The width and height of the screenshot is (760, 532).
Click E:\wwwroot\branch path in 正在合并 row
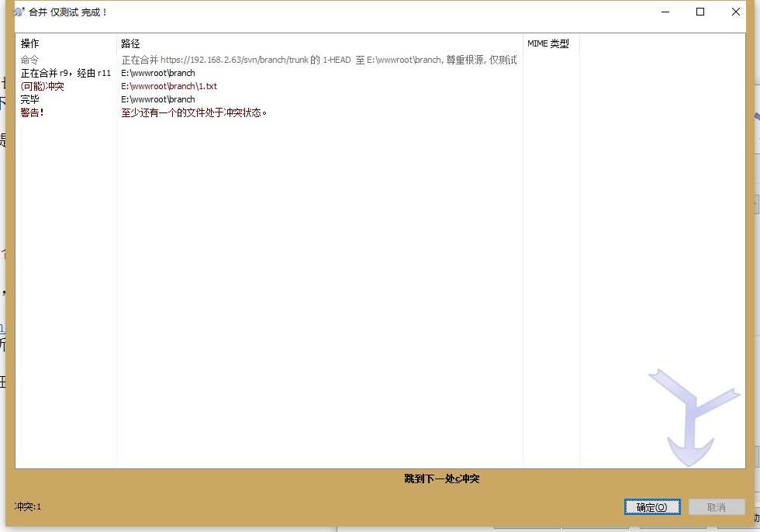click(158, 73)
